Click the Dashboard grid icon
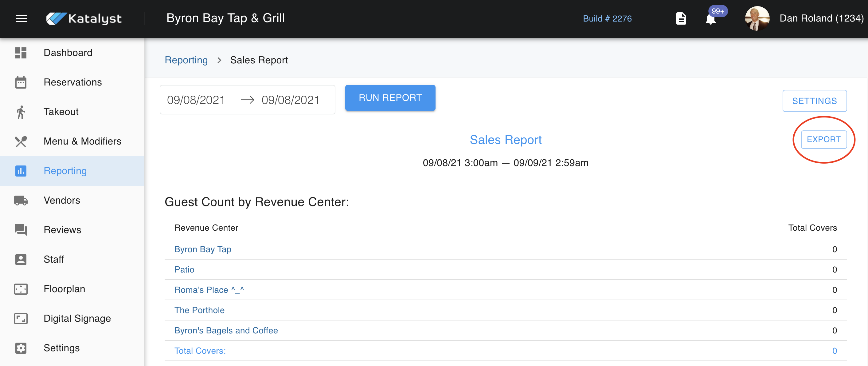The image size is (868, 366). point(21,53)
